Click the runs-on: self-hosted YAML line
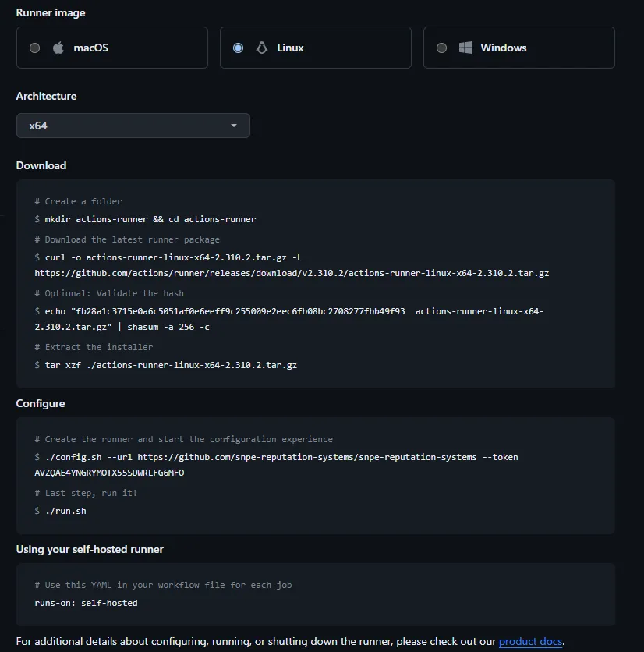Viewport: 644px width, 652px height. tap(86, 603)
